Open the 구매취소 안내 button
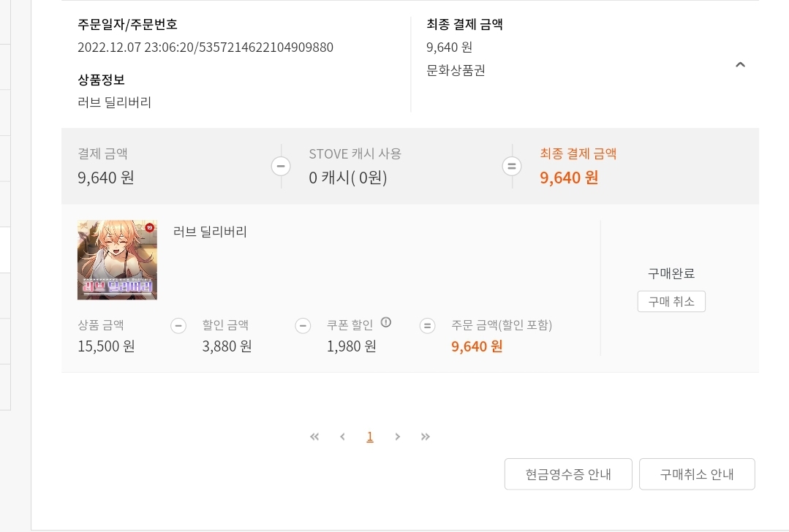Viewport: 789px width, 532px height. click(697, 474)
